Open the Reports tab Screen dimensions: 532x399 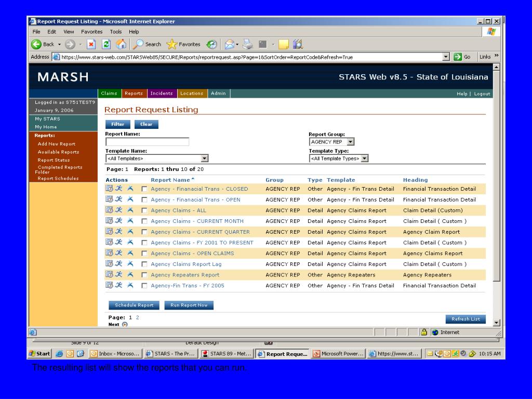[x=134, y=94]
